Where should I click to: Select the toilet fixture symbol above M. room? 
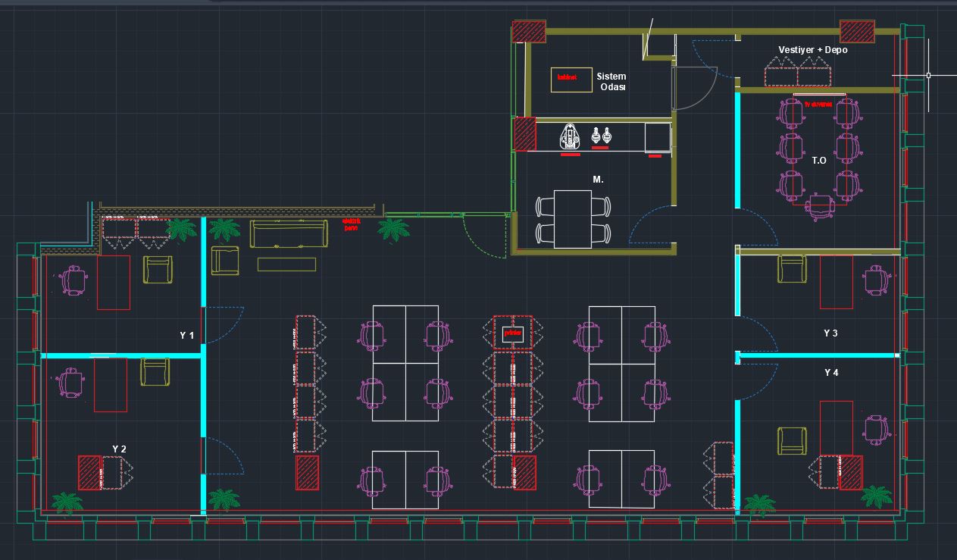click(x=569, y=137)
